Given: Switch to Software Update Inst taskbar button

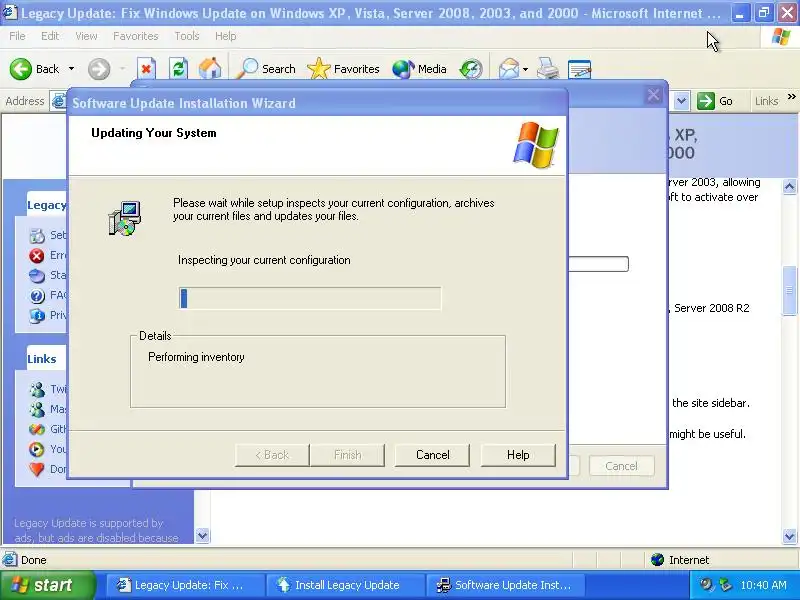Looking at the screenshot, I should (506, 585).
